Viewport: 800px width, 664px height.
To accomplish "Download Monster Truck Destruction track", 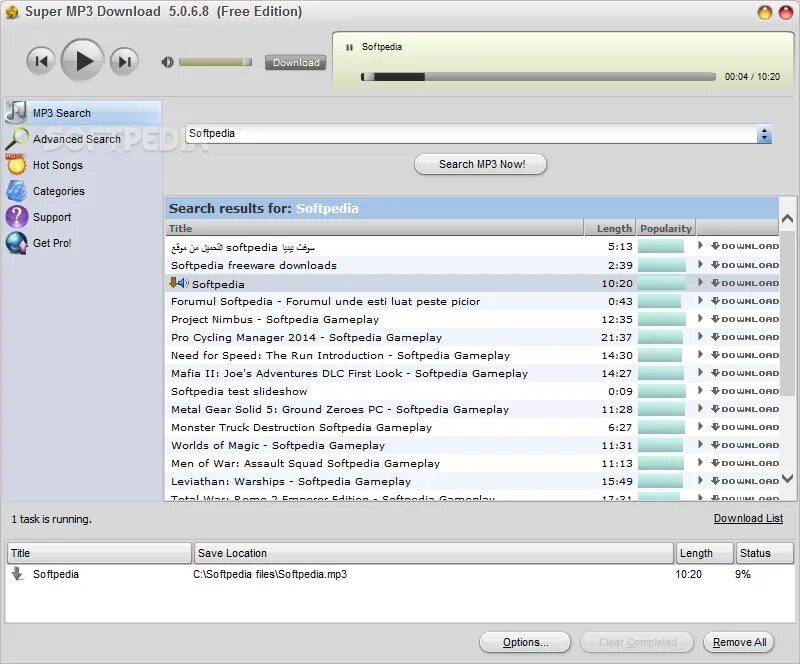I will (x=745, y=427).
